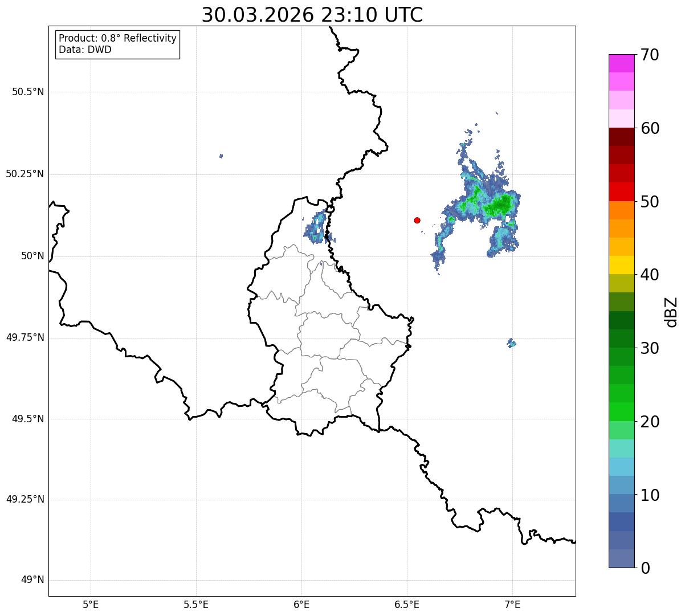Click the 49°N latitude label

tap(32, 580)
